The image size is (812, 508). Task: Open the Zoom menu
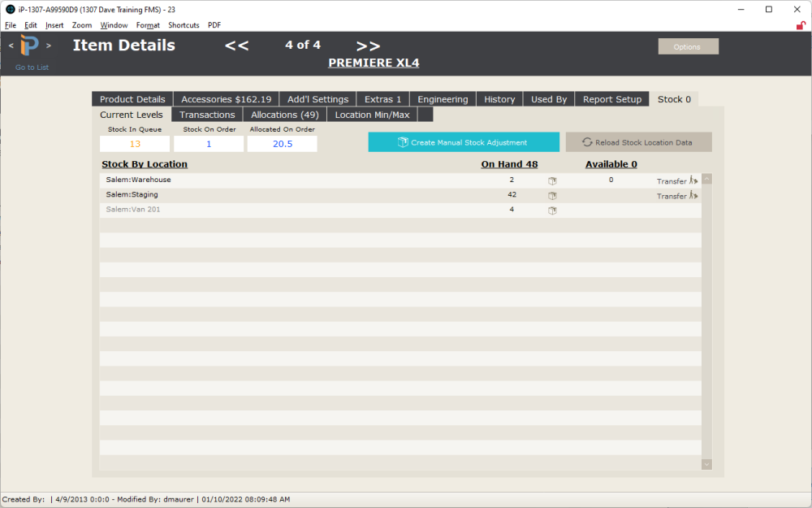pos(82,25)
